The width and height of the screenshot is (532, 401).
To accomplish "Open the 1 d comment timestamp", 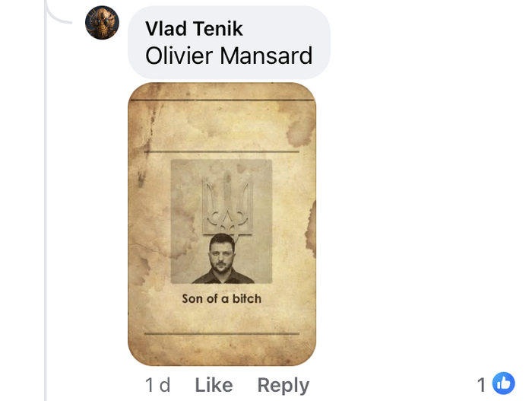I will pos(157,385).
